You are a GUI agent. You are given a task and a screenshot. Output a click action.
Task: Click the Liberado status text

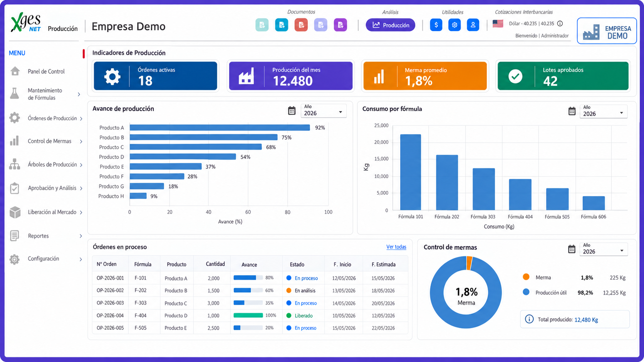coord(304,315)
